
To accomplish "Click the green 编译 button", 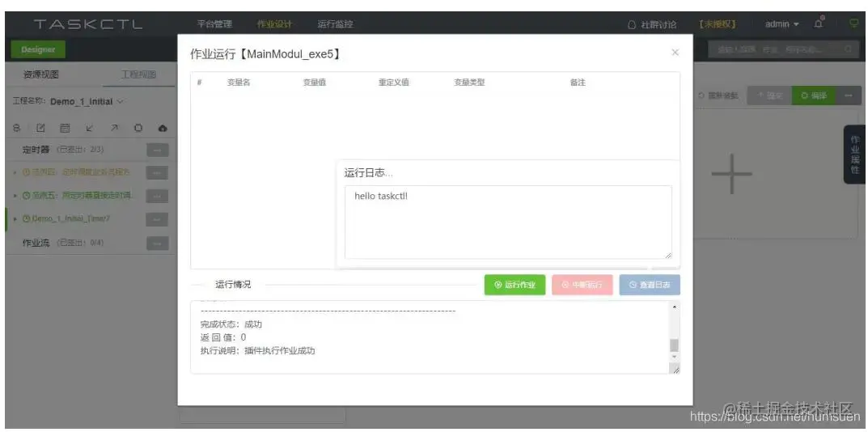I will pos(814,95).
